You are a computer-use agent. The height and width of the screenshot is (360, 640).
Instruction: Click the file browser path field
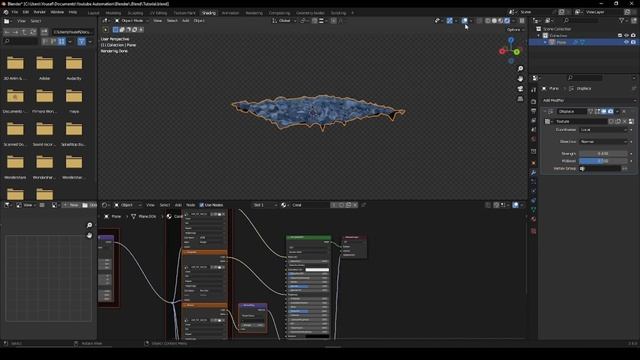coord(73,32)
